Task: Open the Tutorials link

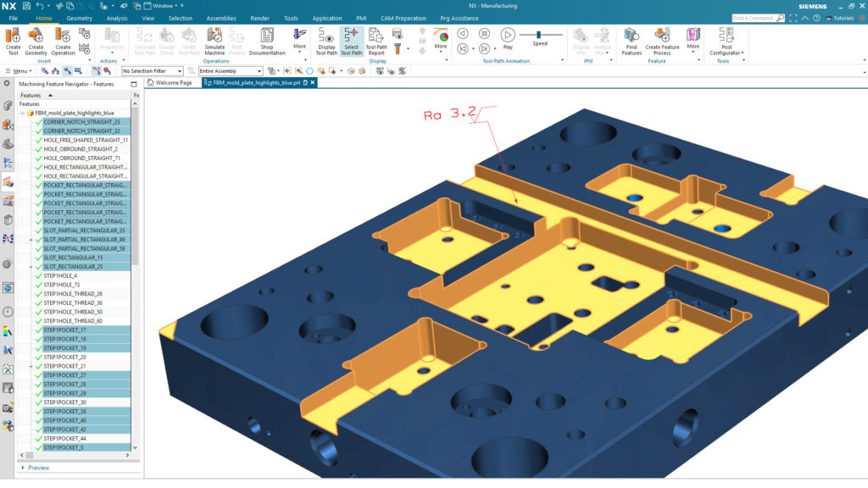Action: (x=840, y=19)
